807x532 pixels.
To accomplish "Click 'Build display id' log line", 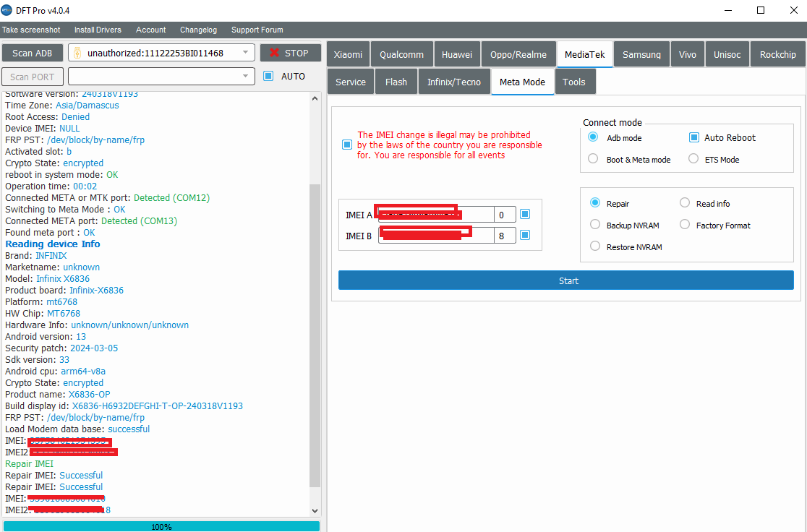I will [x=124, y=406].
